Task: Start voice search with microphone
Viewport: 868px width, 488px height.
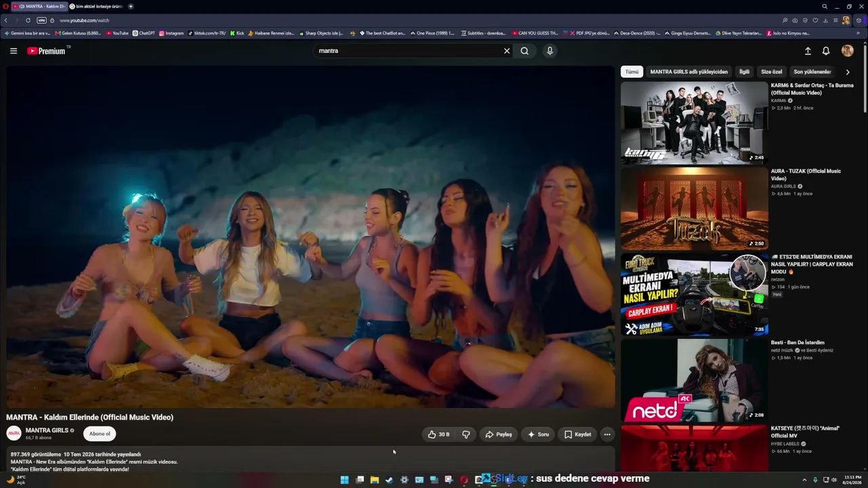Action: point(550,51)
